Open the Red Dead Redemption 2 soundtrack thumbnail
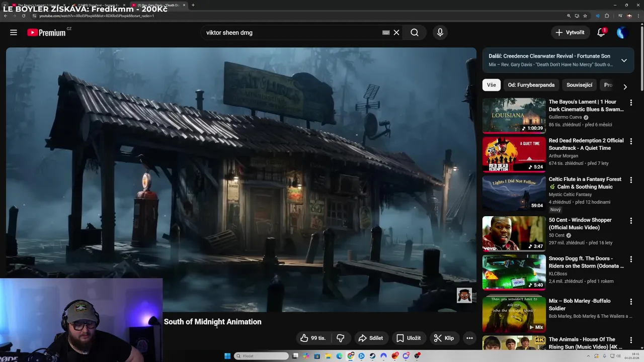The width and height of the screenshot is (644, 362). point(514,154)
